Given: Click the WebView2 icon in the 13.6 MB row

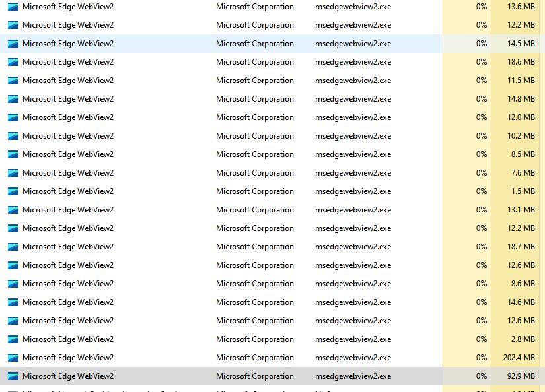Looking at the screenshot, I should point(13,7).
